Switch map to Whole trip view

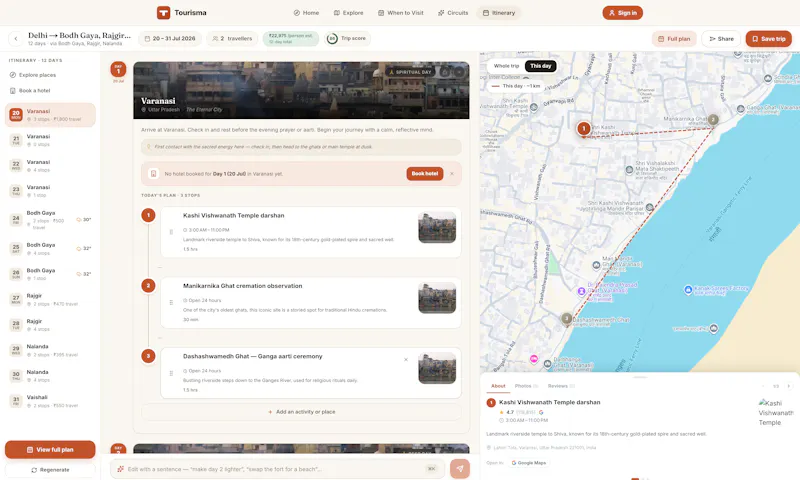click(x=506, y=66)
